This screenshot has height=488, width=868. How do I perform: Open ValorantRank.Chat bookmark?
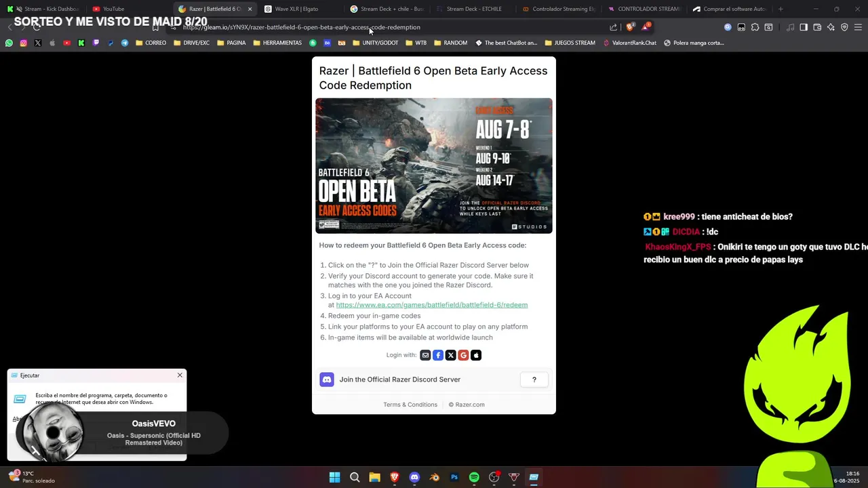click(x=630, y=43)
